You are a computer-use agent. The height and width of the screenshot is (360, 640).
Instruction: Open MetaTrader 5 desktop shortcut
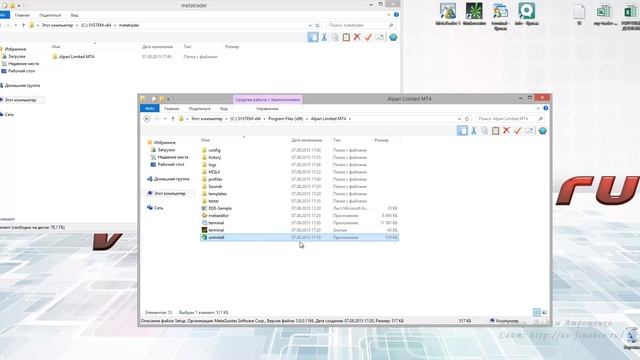(448, 14)
